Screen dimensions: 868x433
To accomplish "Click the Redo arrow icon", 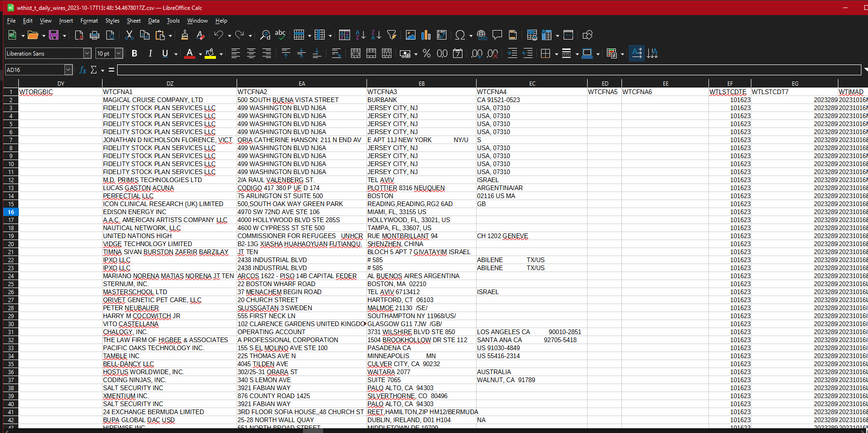I will tap(239, 35).
